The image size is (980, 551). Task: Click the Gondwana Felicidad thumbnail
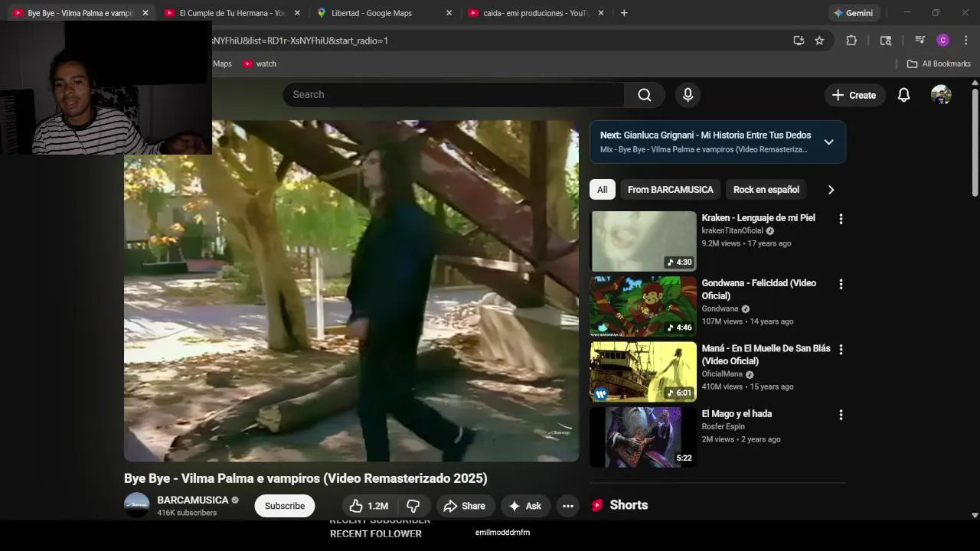pyautogui.click(x=642, y=306)
